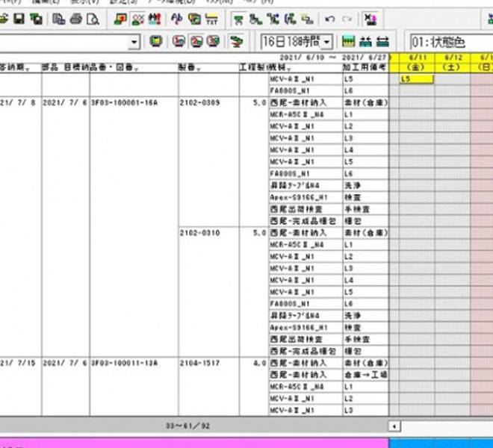Click the horizontal scrollbar left arrow
This screenshot has width=493, height=448.
394,426
